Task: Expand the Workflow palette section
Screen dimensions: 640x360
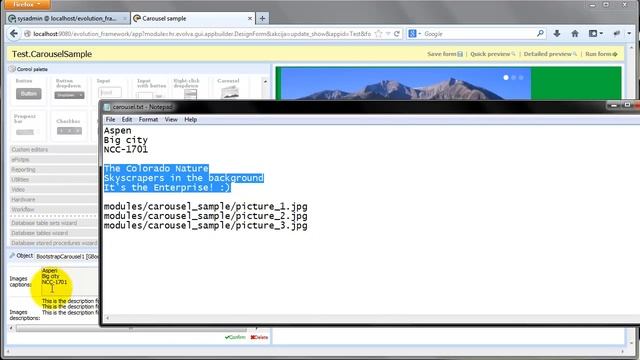Action: tap(53, 209)
